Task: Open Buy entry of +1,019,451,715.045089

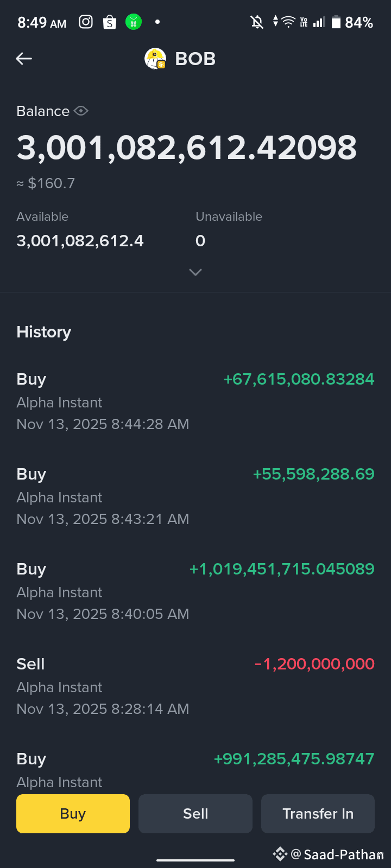Action: coord(195,591)
